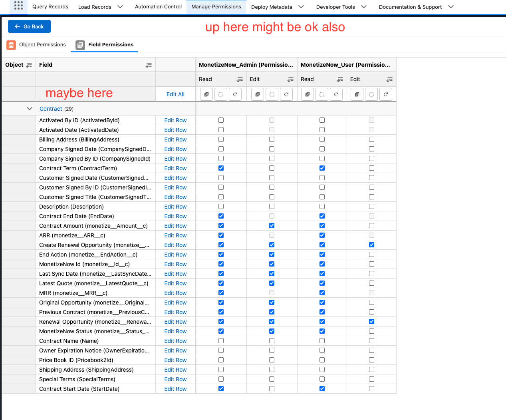Click the Go Back button
Viewport: 506px width, 420px height.
[x=29, y=26]
